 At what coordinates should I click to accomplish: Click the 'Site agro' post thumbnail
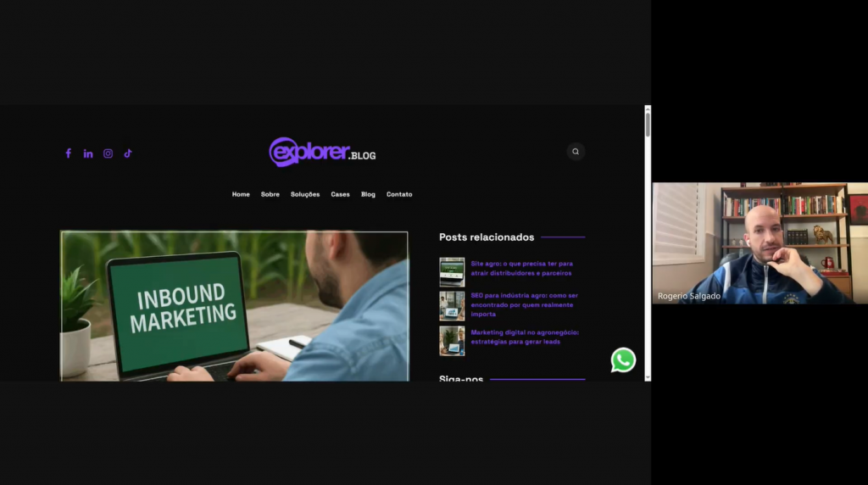coord(452,271)
